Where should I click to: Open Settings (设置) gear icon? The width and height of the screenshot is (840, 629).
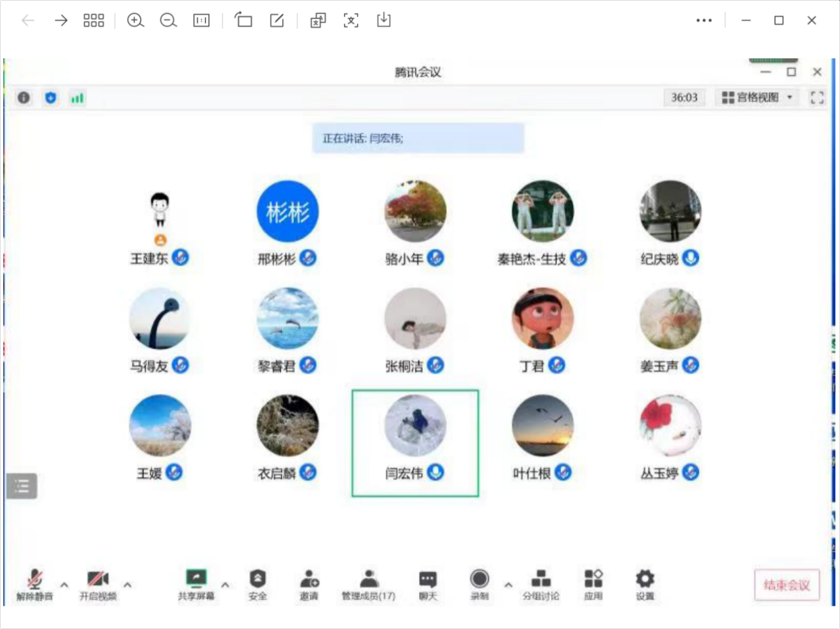point(645,580)
